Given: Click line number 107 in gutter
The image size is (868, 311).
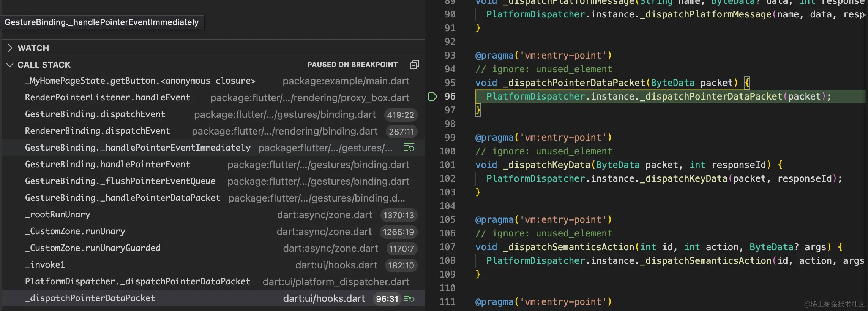Looking at the screenshot, I should tap(447, 247).
